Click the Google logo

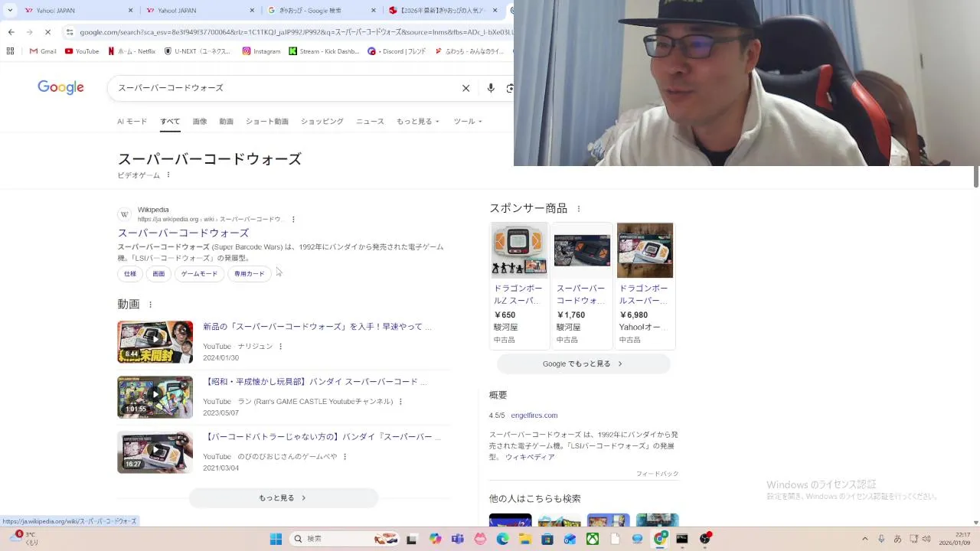[x=60, y=87]
